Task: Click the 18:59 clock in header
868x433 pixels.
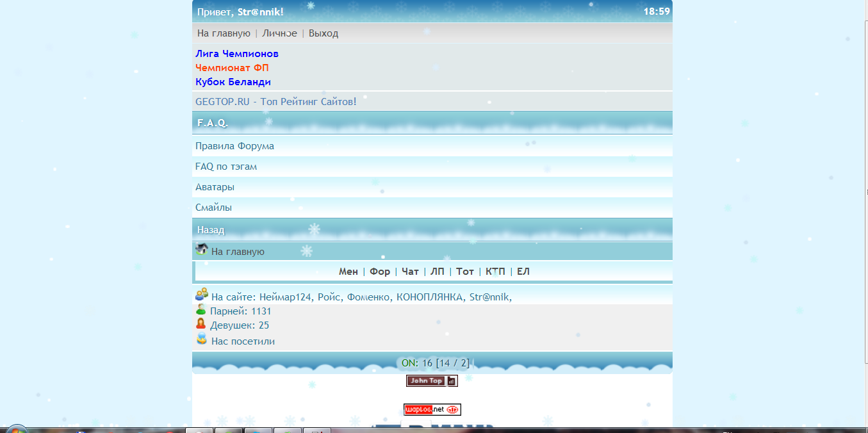Action: pos(657,12)
